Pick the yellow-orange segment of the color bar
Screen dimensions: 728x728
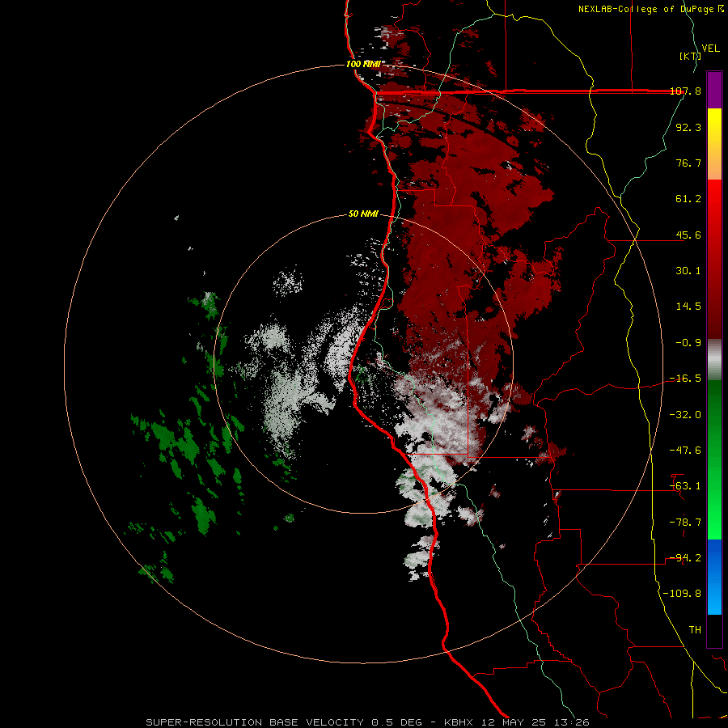[x=714, y=144]
